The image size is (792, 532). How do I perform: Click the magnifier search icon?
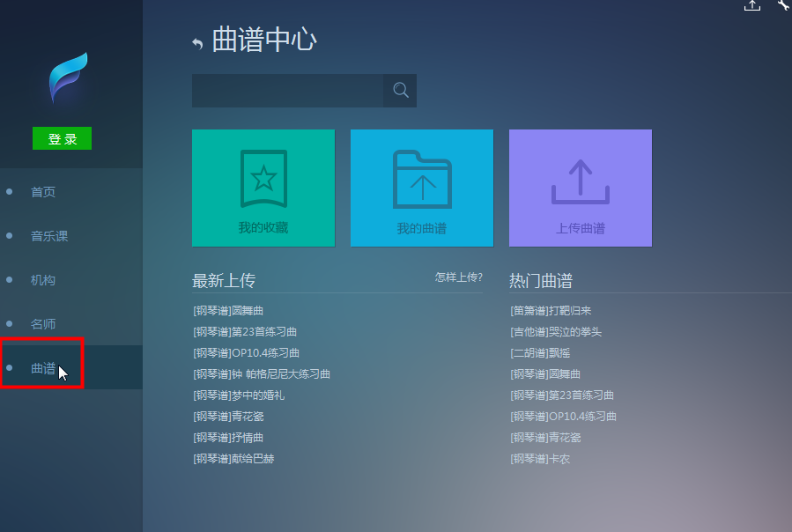click(x=400, y=91)
